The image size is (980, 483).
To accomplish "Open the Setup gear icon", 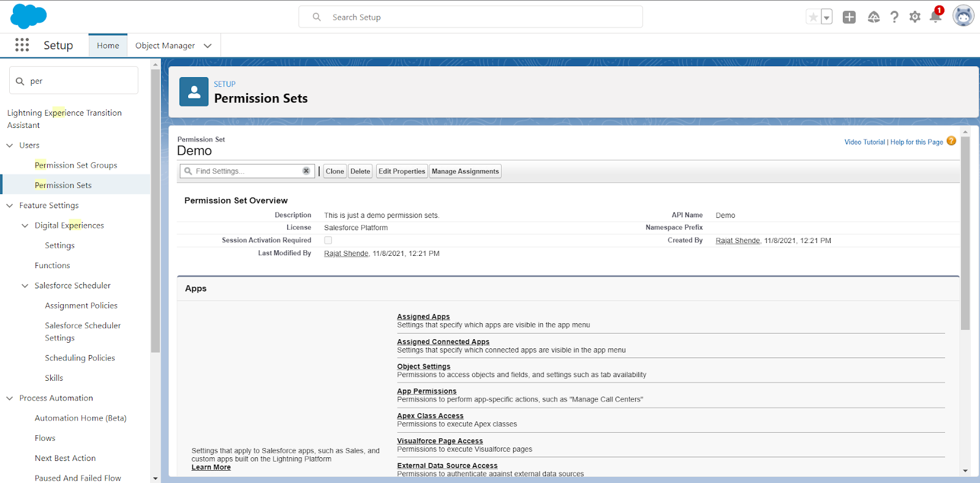I will click(x=914, y=17).
